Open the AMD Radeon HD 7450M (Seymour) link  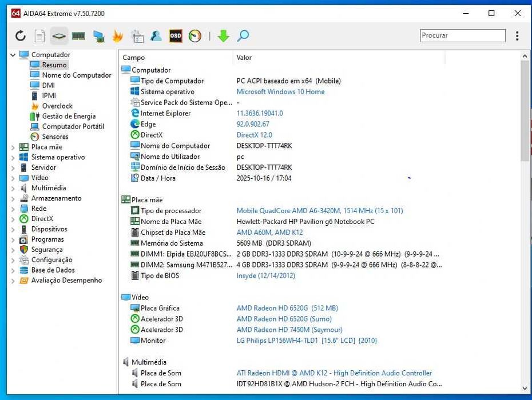(289, 330)
